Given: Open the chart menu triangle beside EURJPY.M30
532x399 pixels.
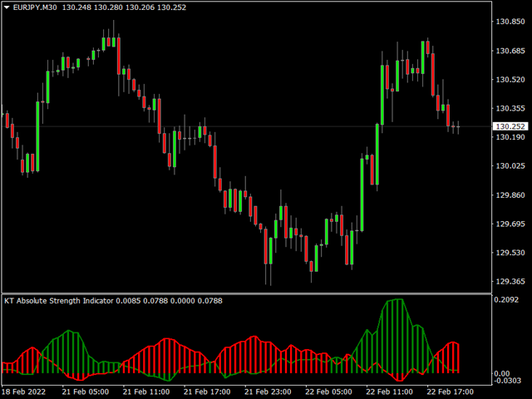Looking at the screenshot, I should tap(7, 7).
